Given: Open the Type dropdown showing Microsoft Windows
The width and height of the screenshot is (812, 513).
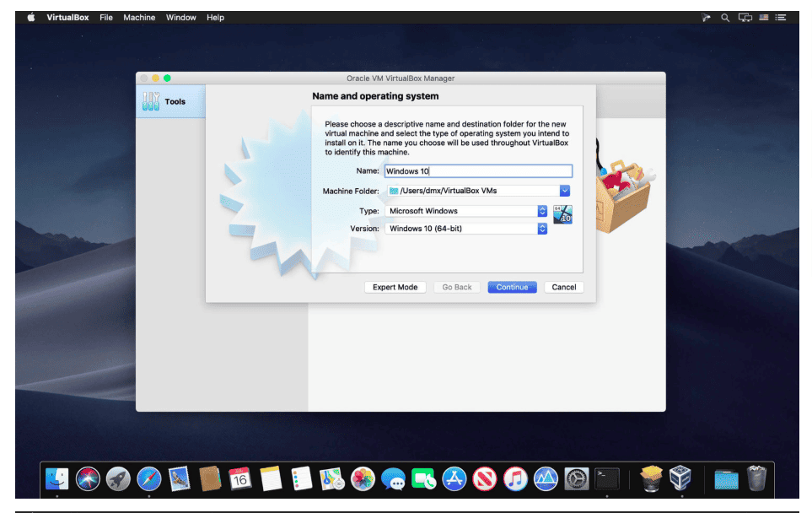Looking at the screenshot, I should [466, 211].
